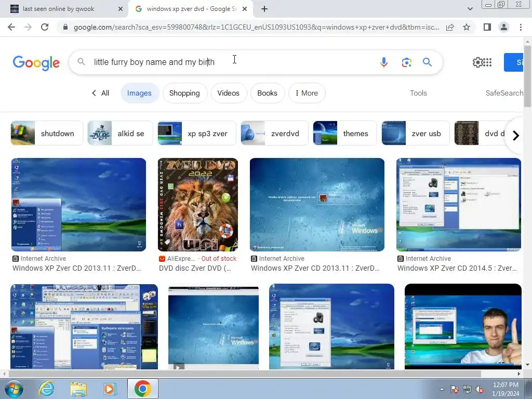Expand the More search categories
This screenshot has height=399, width=532.
pos(307,93)
